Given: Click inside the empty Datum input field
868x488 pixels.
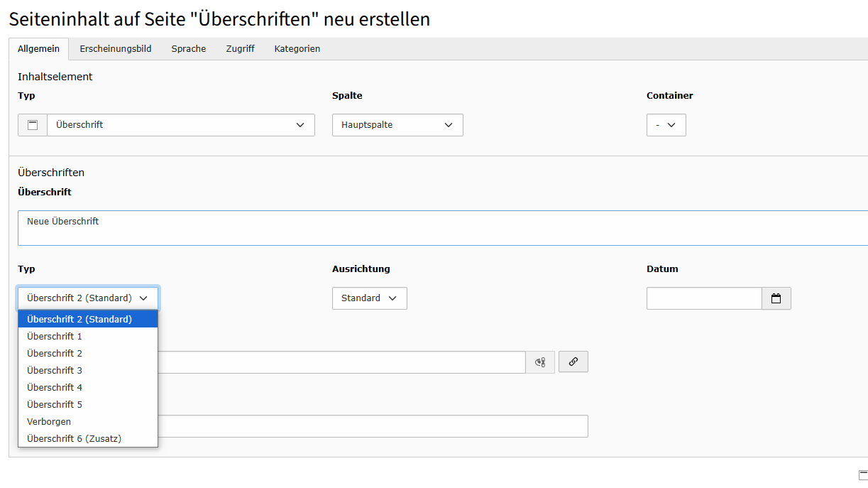Looking at the screenshot, I should [703, 298].
